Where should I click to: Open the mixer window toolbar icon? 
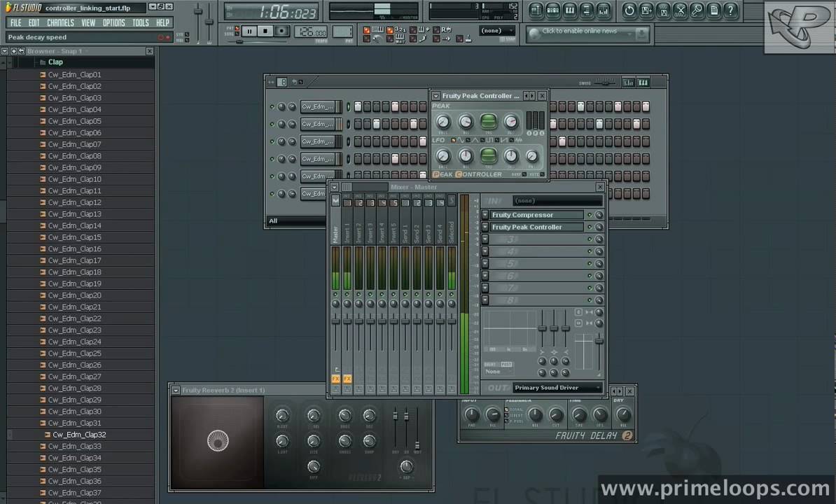(x=604, y=10)
